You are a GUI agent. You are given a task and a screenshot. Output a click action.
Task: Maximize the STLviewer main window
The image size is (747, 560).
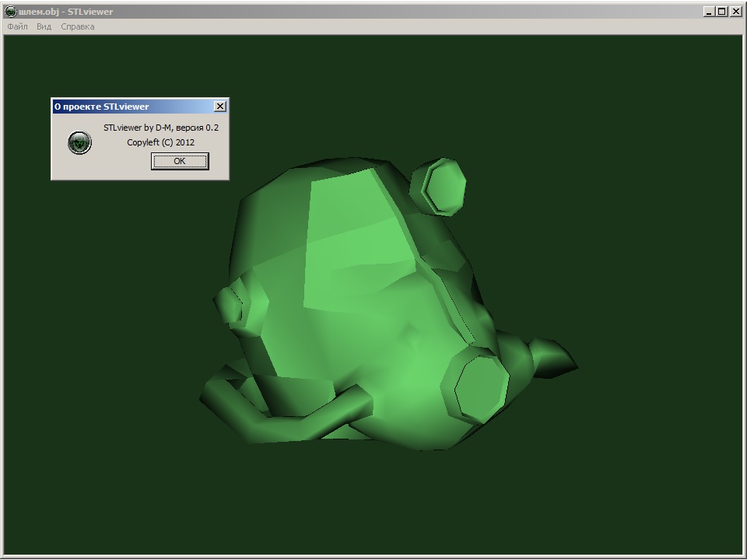click(722, 12)
